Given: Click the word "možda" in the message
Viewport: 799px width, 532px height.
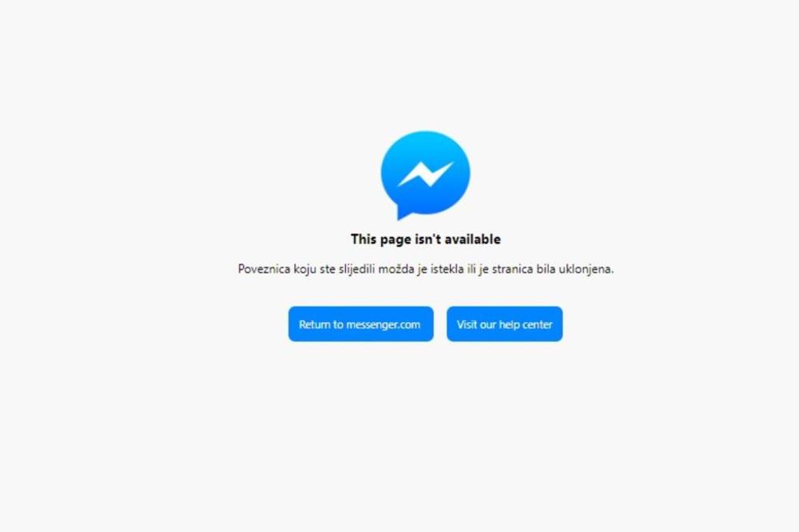Looking at the screenshot, I should [x=396, y=269].
